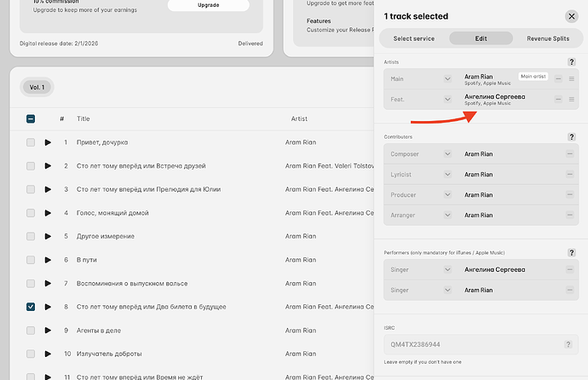Click the ISRC field help icon
This screenshot has height=380, width=588.
568,344
